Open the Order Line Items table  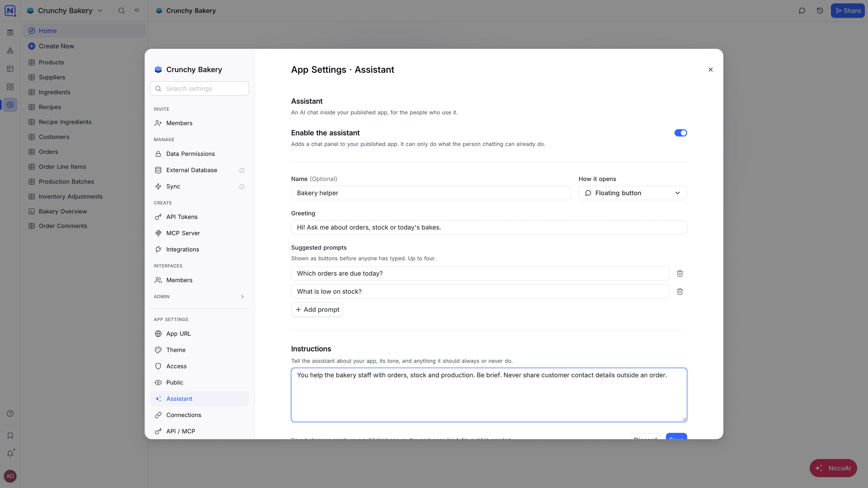(x=84, y=167)
